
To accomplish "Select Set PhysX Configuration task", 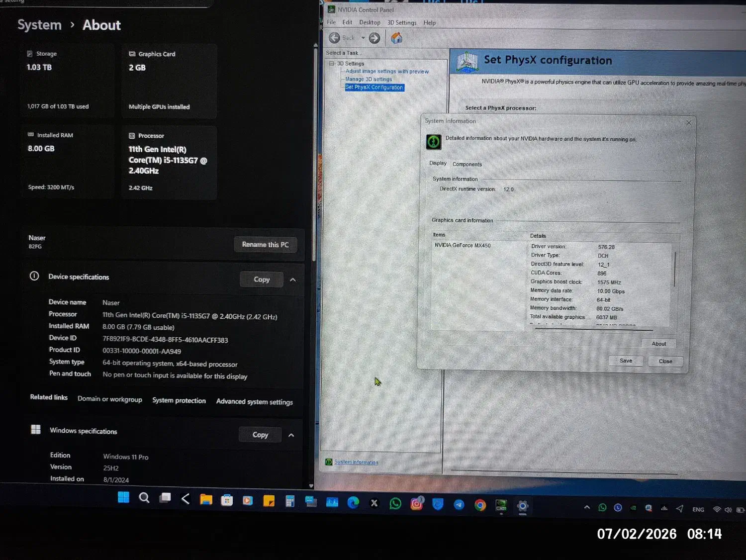I will point(374,87).
